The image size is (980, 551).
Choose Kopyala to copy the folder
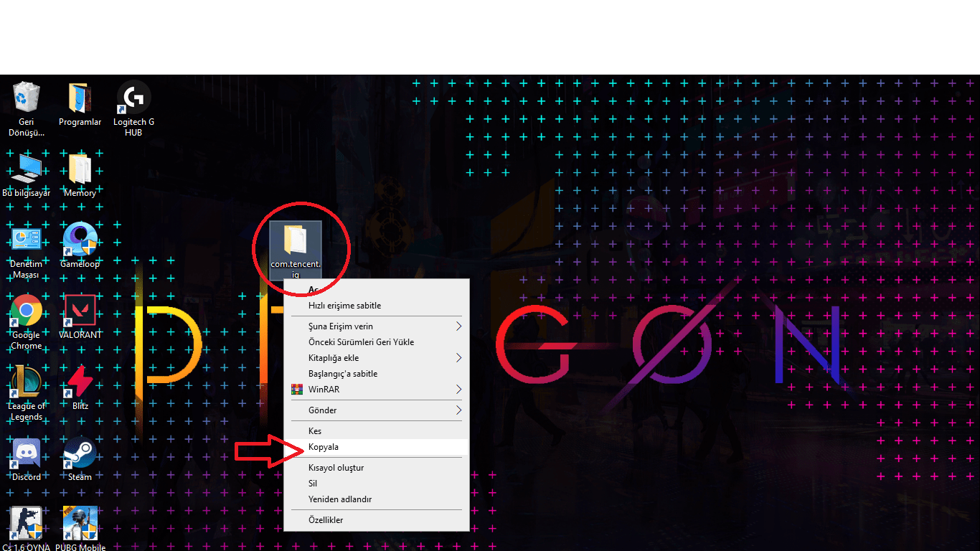pos(377,447)
